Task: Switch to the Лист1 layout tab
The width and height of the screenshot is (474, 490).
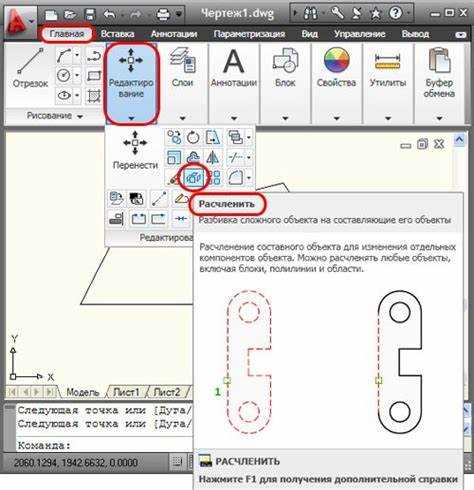Action: (126, 392)
